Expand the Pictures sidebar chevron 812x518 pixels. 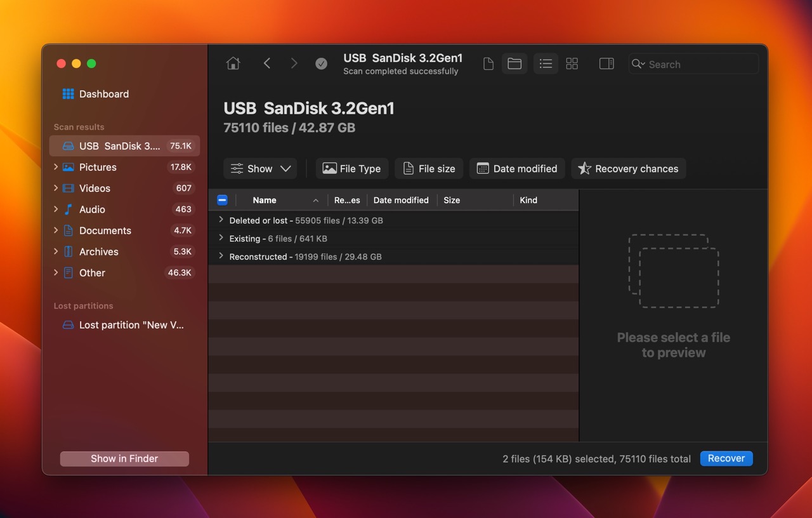(56, 167)
